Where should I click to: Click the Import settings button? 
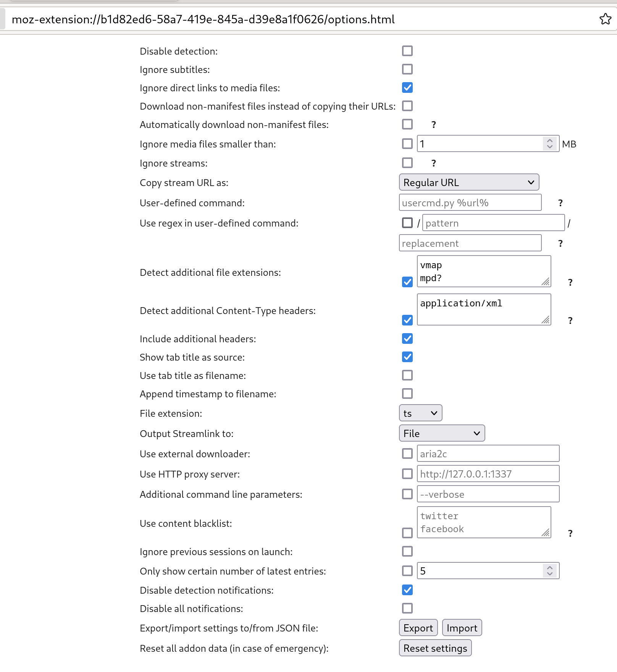tap(462, 628)
